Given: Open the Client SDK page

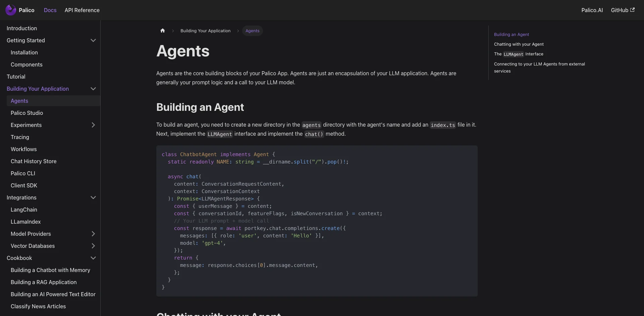Looking at the screenshot, I should pos(24,185).
